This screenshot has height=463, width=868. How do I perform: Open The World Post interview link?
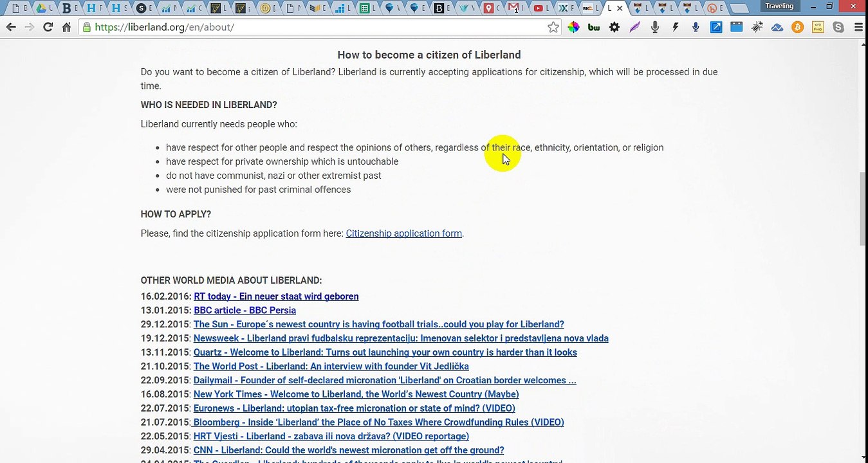pyautogui.click(x=331, y=367)
